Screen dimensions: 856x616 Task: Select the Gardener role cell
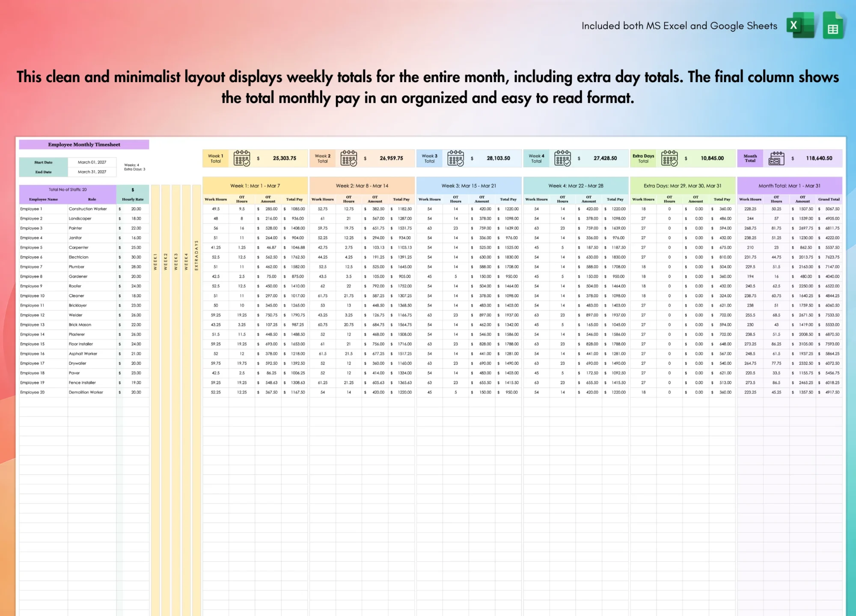point(92,276)
